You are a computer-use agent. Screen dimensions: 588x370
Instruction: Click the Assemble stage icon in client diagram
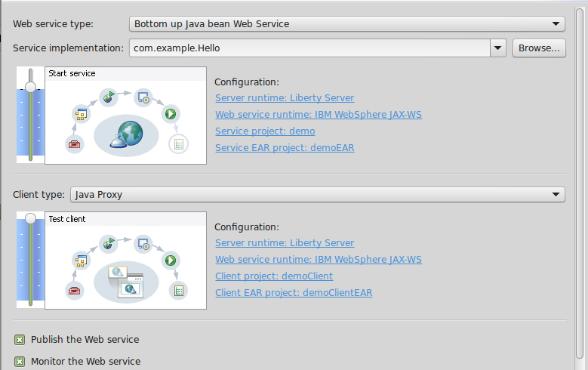click(x=81, y=261)
